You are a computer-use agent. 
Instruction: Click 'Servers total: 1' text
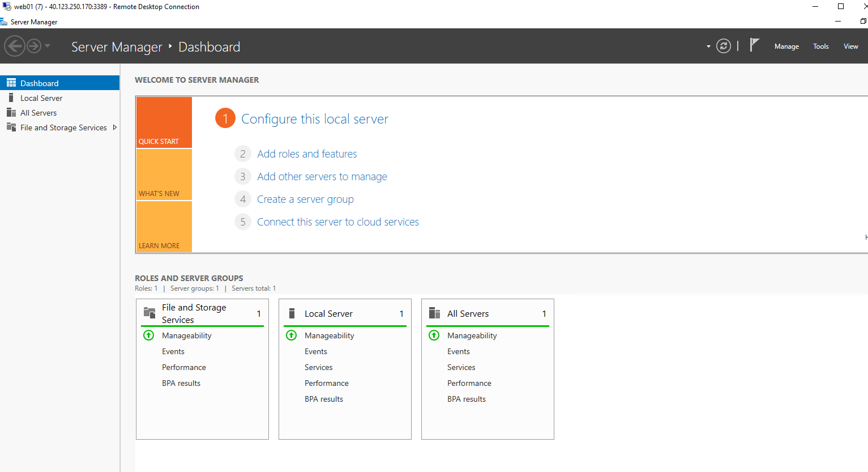(254, 288)
